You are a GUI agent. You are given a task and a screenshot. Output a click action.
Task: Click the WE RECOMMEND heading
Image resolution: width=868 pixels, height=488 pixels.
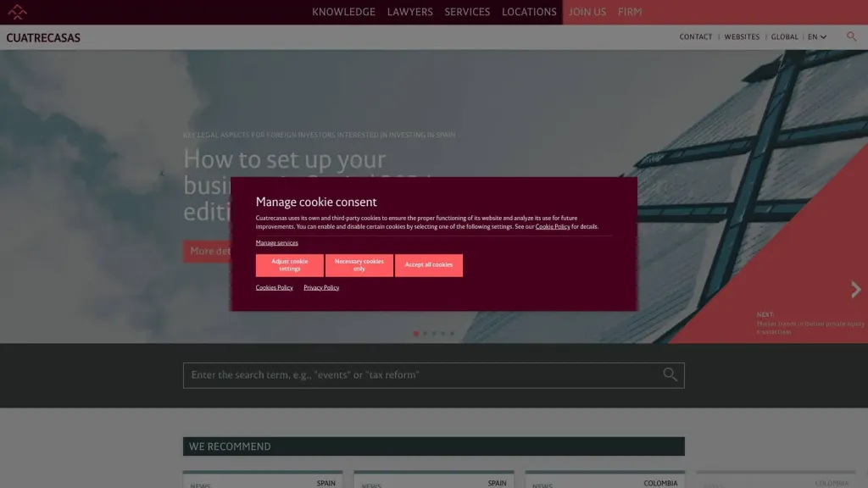(230, 446)
